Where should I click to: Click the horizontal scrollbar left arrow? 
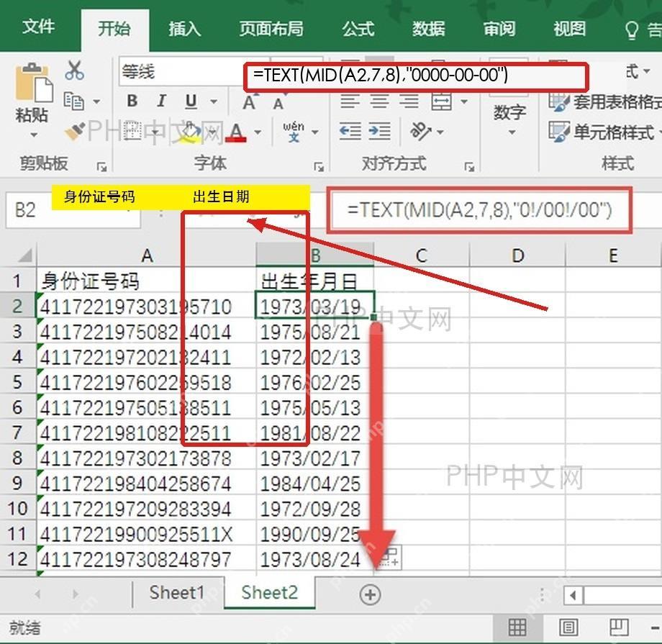[x=573, y=596]
